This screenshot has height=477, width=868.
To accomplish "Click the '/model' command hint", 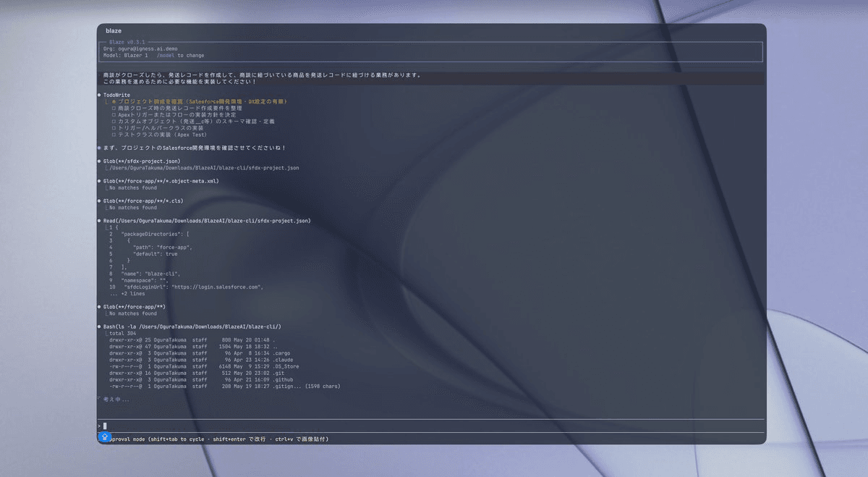I will pos(166,55).
